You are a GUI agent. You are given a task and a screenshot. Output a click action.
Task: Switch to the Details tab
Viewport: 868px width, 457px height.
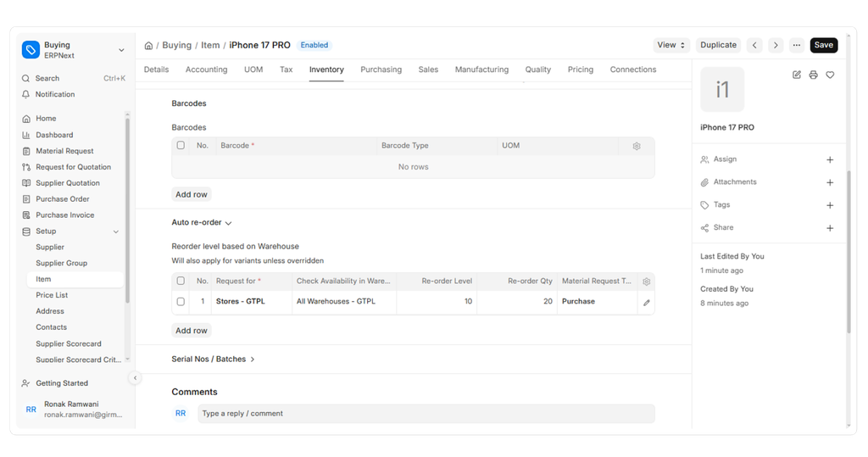tap(156, 70)
